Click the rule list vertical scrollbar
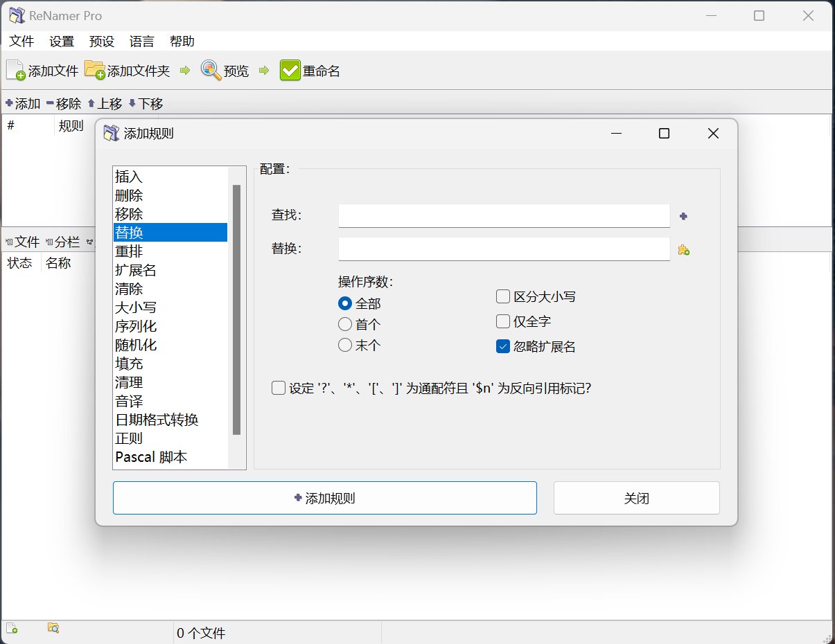The height and width of the screenshot is (644, 835). point(237,310)
